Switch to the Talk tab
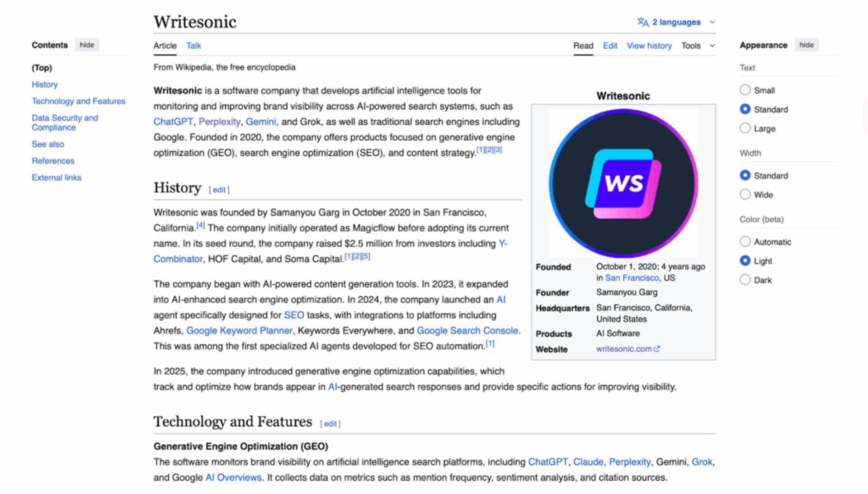This screenshot has width=868, height=494. tap(193, 46)
